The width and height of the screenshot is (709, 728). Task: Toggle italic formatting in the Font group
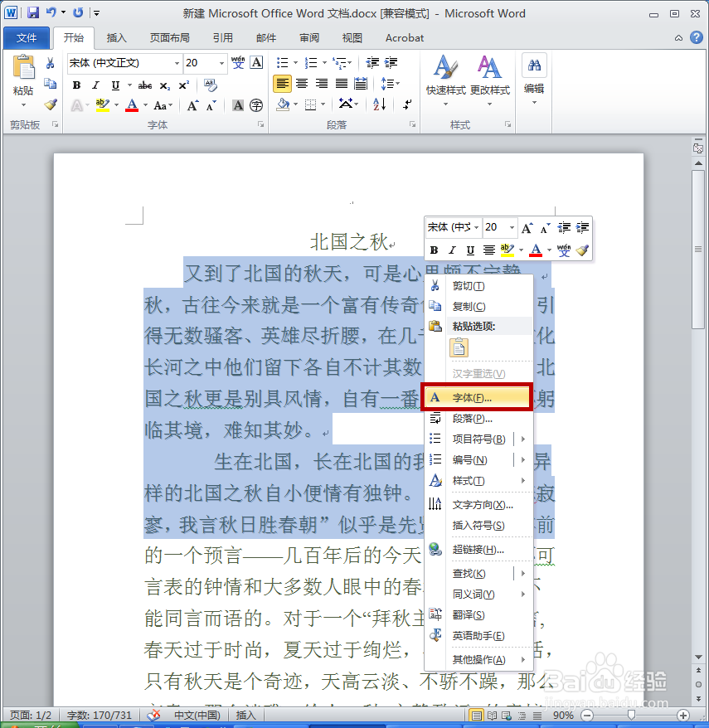coord(95,85)
